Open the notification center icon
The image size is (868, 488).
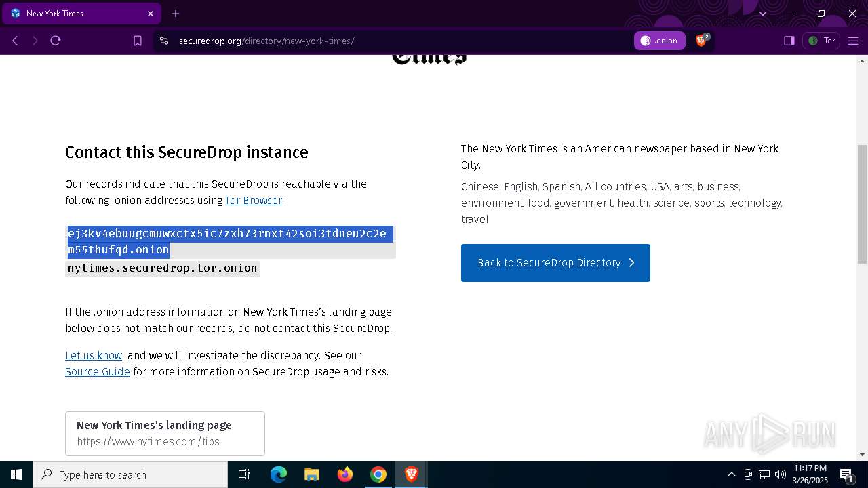point(847,475)
